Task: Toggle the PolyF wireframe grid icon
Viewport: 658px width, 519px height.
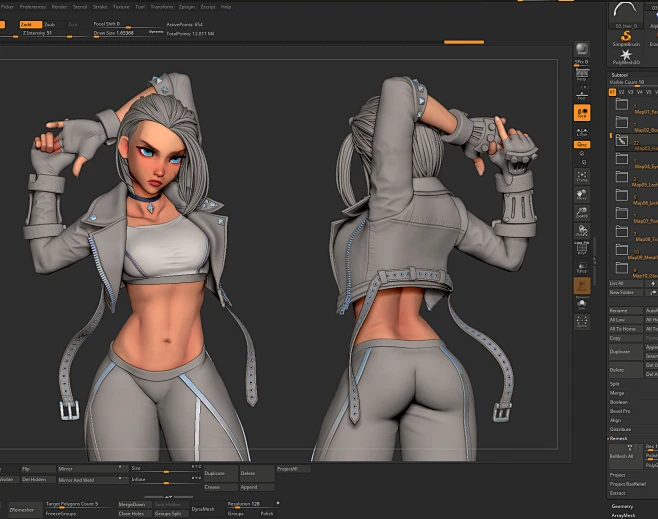Action: [582, 248]
